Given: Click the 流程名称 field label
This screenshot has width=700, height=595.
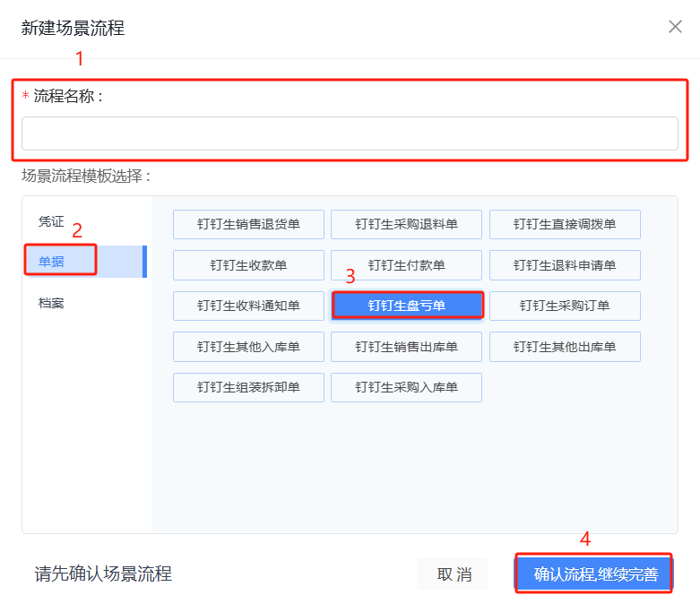Looking at the screenshot, I should coord(68,96).
